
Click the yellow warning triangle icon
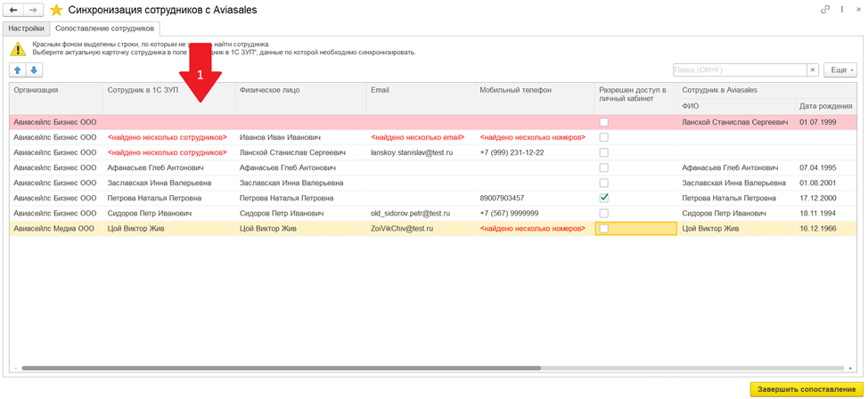(18, 48)
